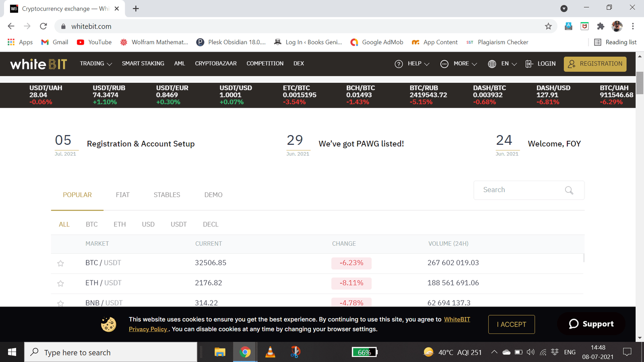
Task: Open the EN language dropdown
Action: coord(502,64)
